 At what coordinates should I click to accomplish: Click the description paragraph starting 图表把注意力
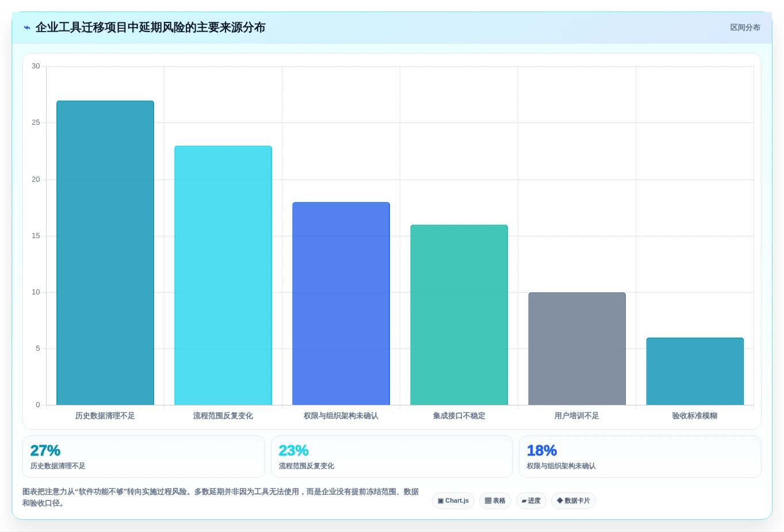pos(221,497)
